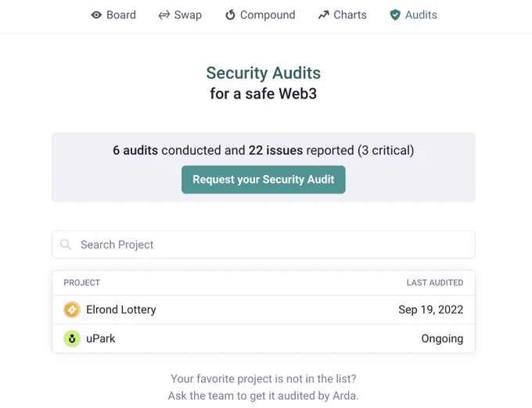Select the Audits tab label
532x408 pixels.
coord(421,15)
